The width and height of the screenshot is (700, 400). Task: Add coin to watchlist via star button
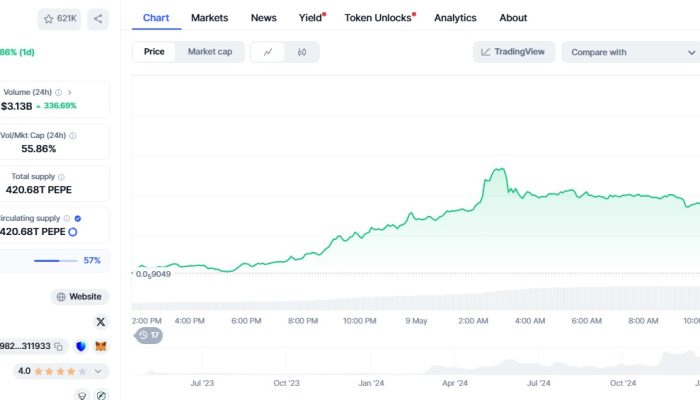60,18
